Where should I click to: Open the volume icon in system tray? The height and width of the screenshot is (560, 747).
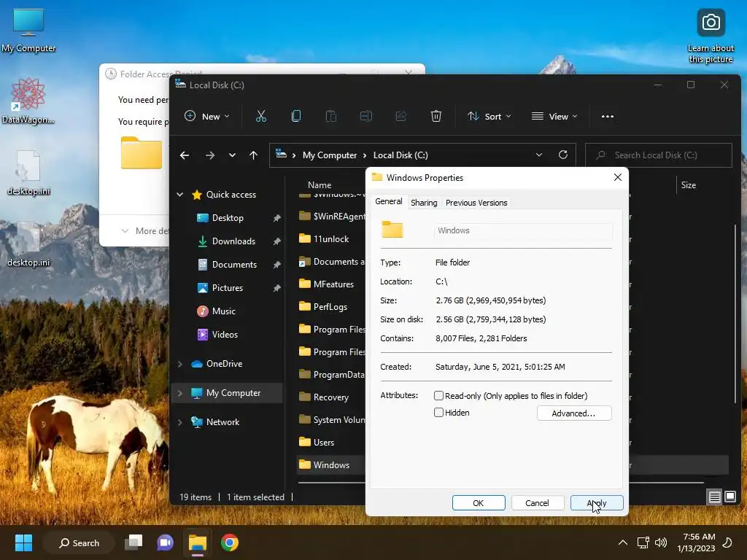click(661, 542)
